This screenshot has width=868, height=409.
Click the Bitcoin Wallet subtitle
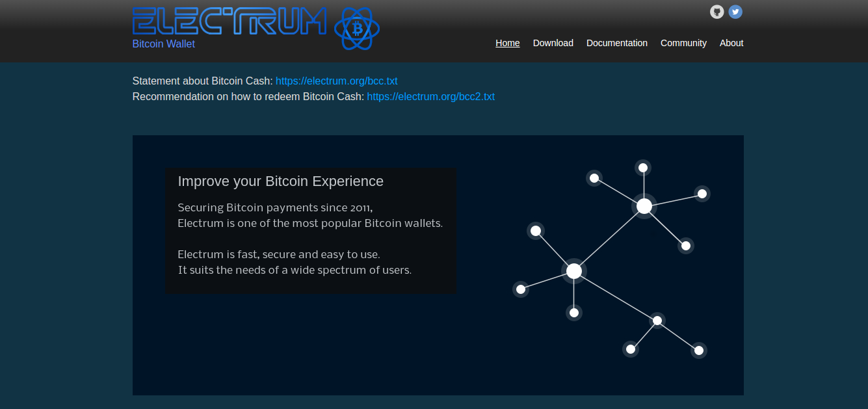pyautogui.click(x=164, y=44)
